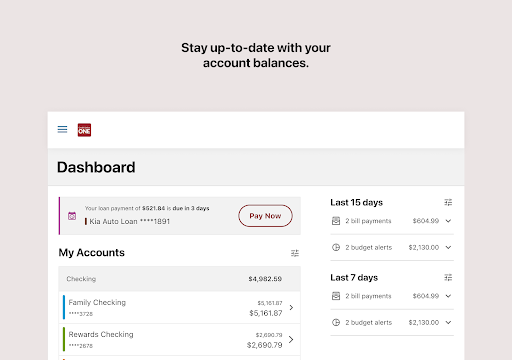Viewport: 512px width, 360px height.
Task: Click budget alerts icon under Last 15 days
Action: (x=336, y=247)
